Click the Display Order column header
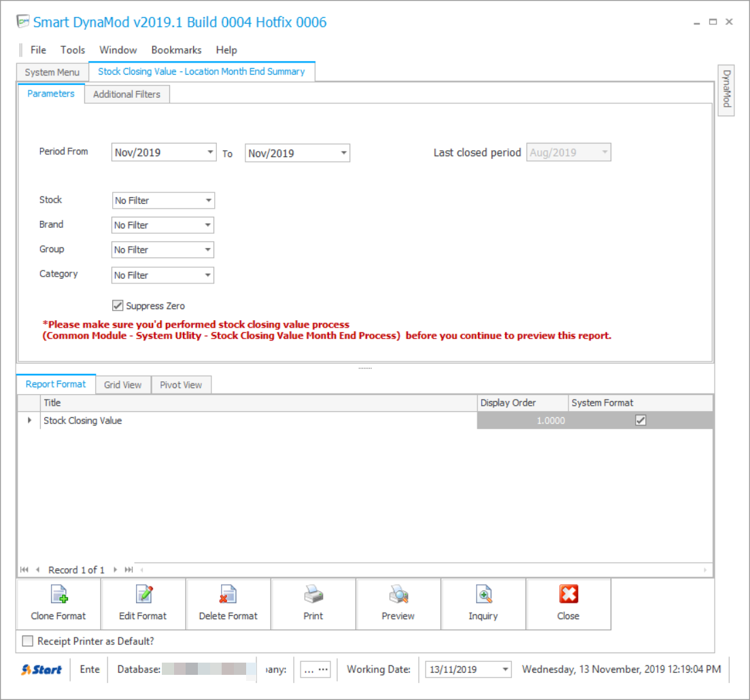The image size is (750, 700). pyautogui.click(x=523, y=403)
